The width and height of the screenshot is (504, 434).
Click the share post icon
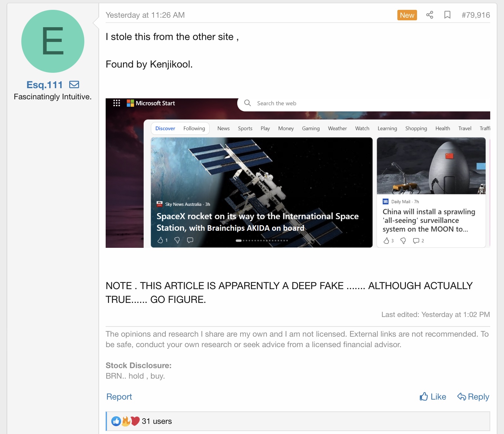pyautogui.click(x=430, y=15)
